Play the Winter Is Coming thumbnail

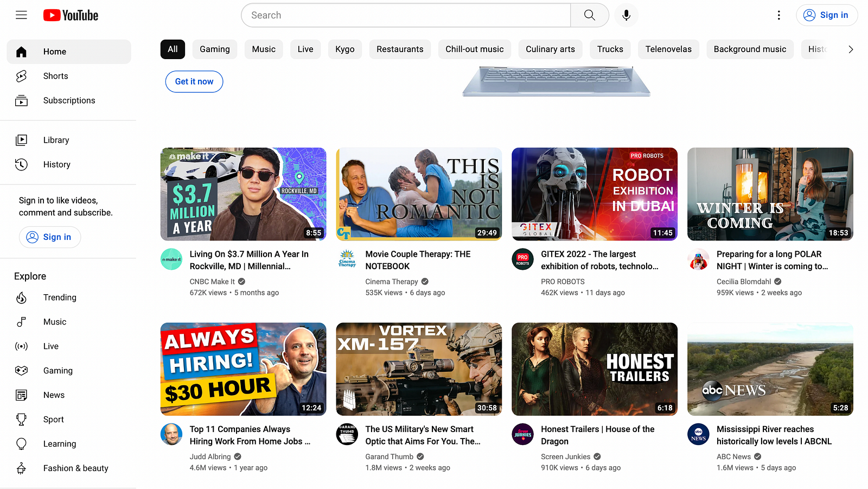click(770, 194)
